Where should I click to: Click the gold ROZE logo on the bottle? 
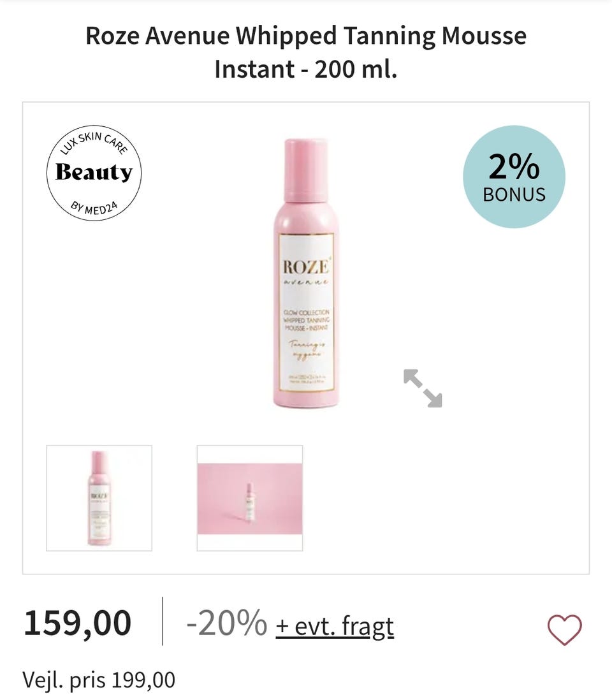306,267
